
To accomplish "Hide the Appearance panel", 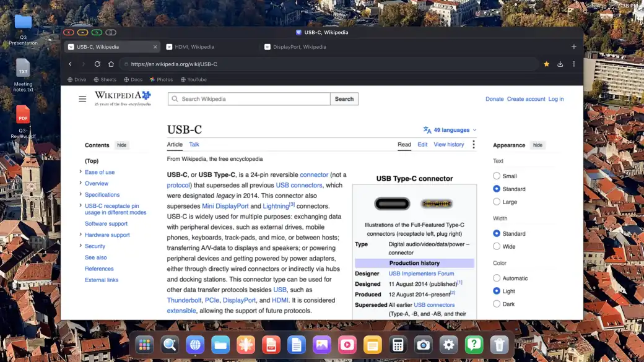I will coord(537,145).
